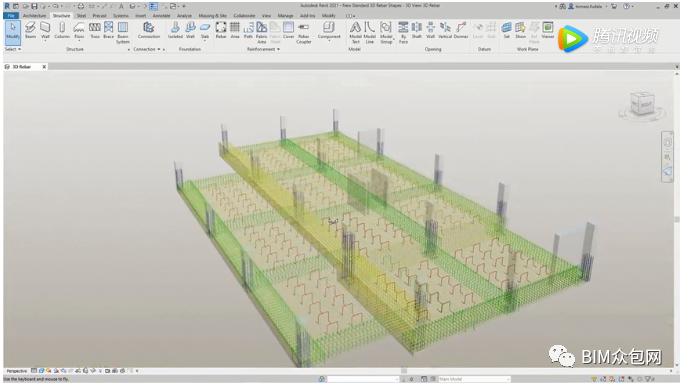
Task: Click the Set work plane tool
Action: pyautogui.click(x=506, y=31)
